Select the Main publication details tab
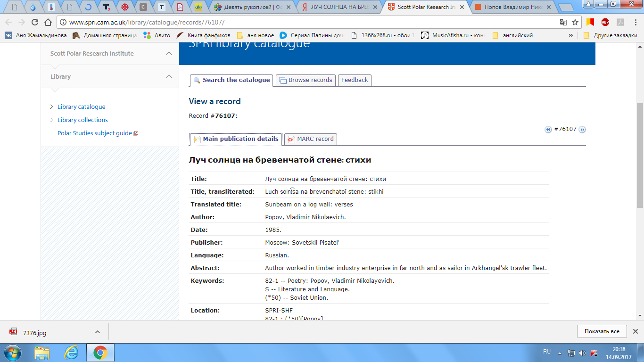The height and width of the screenshot is (362, 644). click(x=236, y=139)
